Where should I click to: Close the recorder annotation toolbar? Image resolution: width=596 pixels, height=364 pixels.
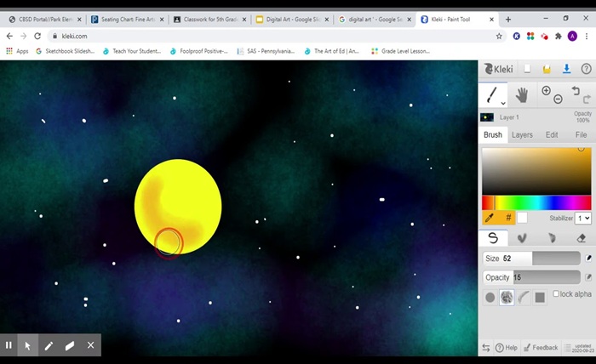(90, 345)
